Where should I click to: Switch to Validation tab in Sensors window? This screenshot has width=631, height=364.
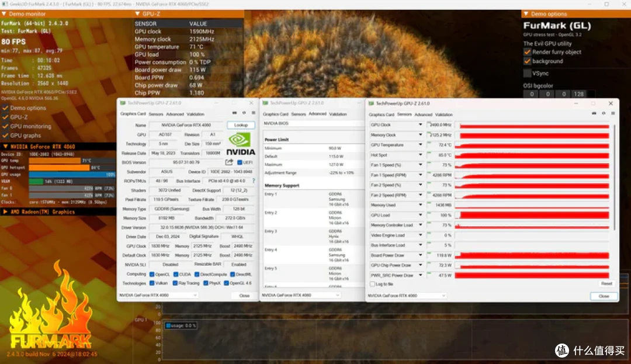444,115
